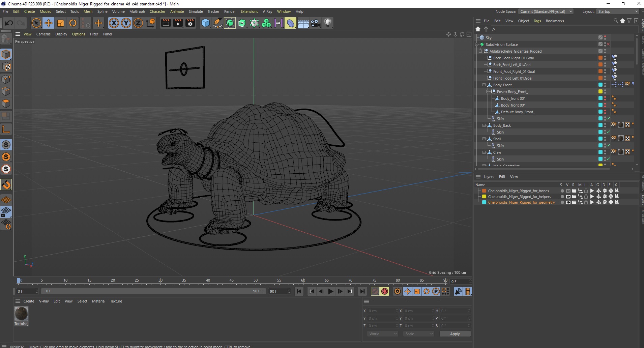Switch to Texture mode
Screen dimensions: 644x348
pos(6,67)
